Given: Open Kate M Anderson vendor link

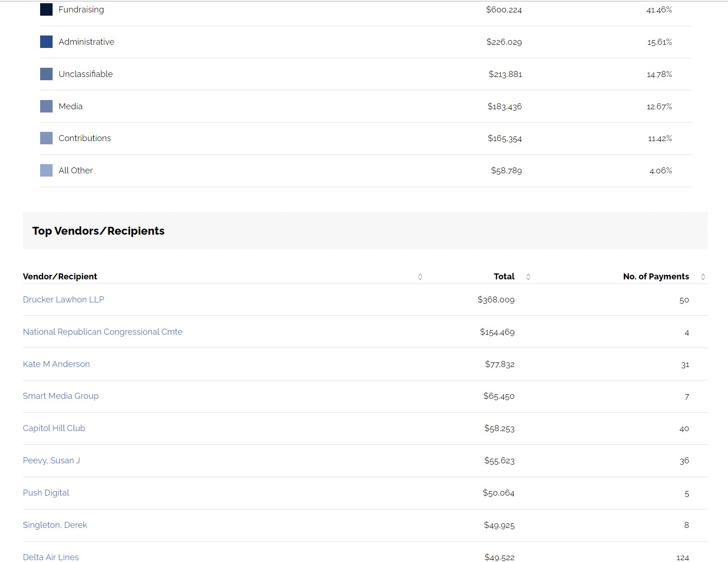Looking at the screenshot, I should (56, 364).
